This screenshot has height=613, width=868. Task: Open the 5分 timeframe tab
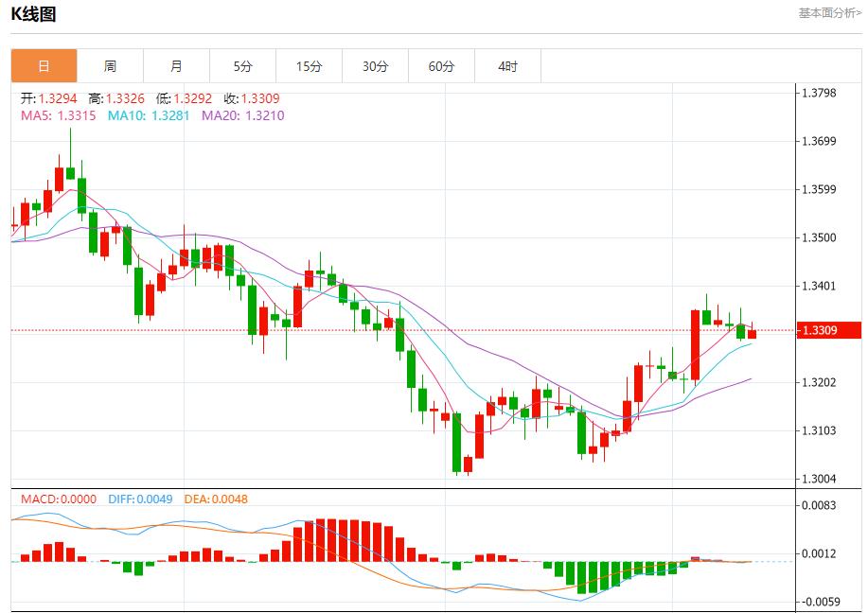tap(243, 66)
